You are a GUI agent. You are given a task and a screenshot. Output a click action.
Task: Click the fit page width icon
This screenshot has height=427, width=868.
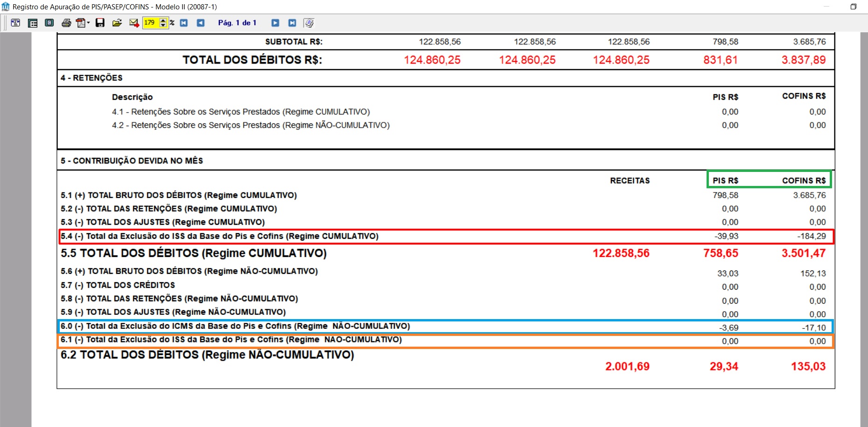[15, 23]
